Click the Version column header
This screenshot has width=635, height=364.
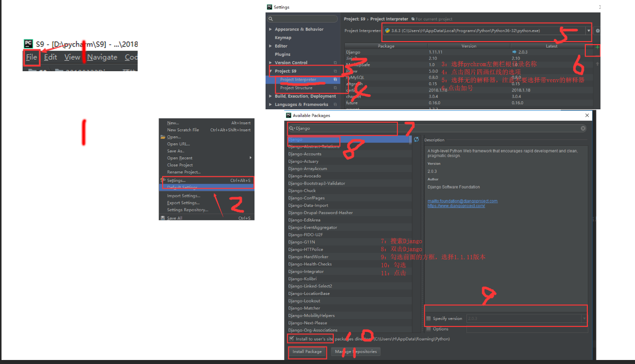[469, 46]
